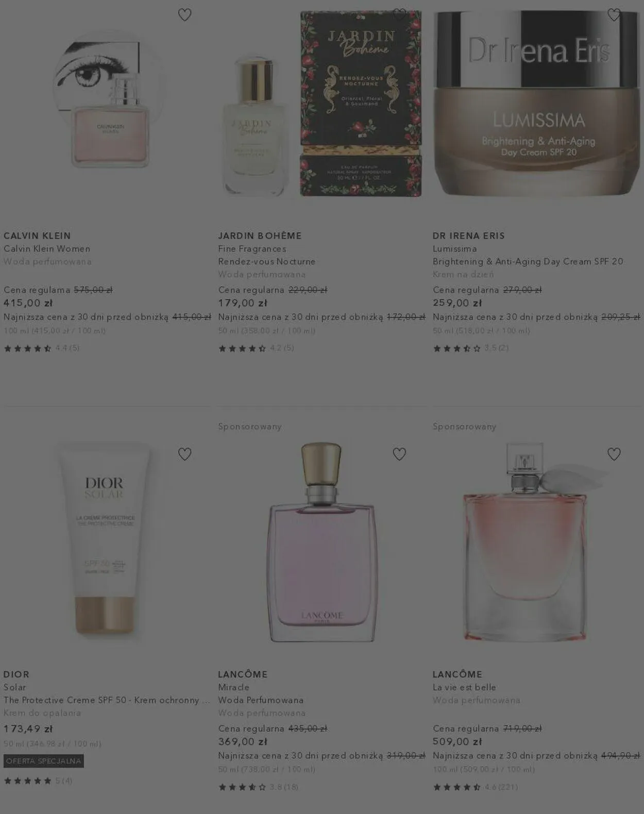Open Lumissima Day Cream jar image
Image resolution: width=644 pixels, height=814 pixels.
pyautogui.click(x=537, y=102)
